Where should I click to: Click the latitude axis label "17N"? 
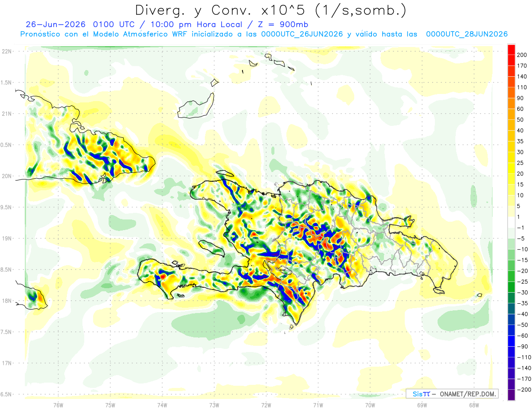(7, 363)
